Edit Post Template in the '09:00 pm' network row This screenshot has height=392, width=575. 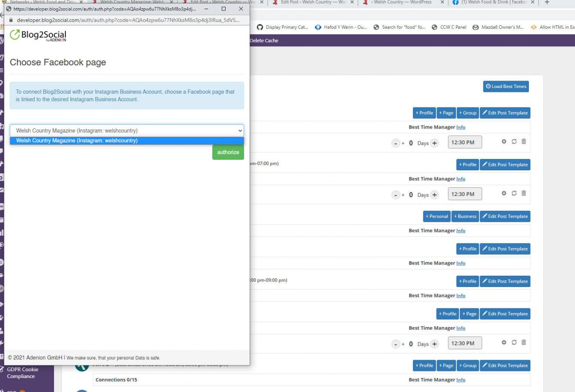505,281
